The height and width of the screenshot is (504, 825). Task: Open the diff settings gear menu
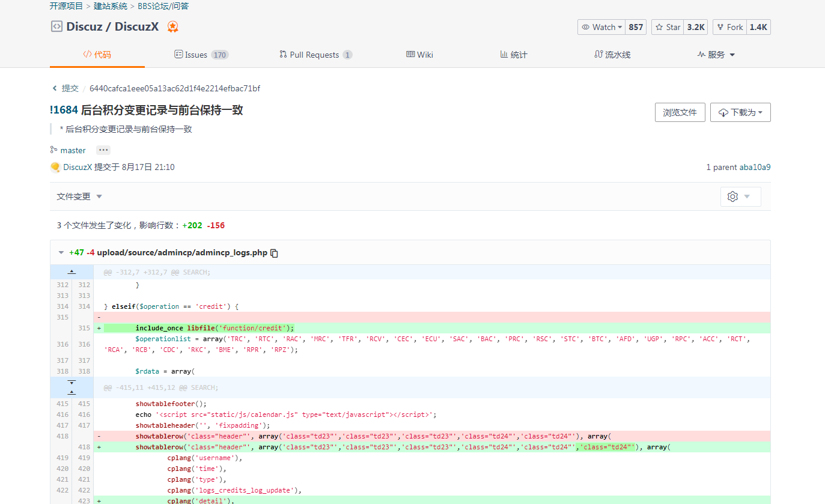740,196
